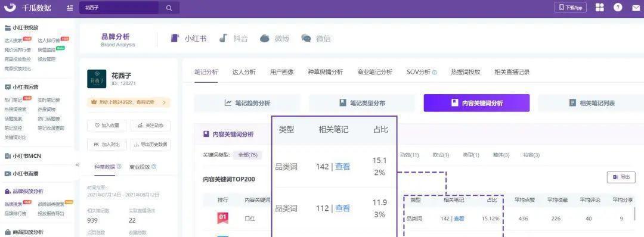Screen dimensions: 644x237
Task: Filter keywords by 整体(3)
Action: 501,155
